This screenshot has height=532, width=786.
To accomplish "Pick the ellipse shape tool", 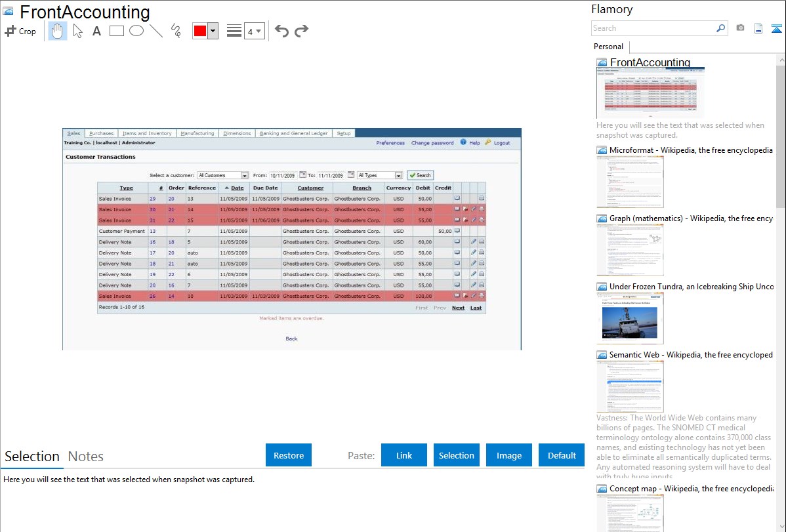I will pyautogui.click(x=136, y=31).
